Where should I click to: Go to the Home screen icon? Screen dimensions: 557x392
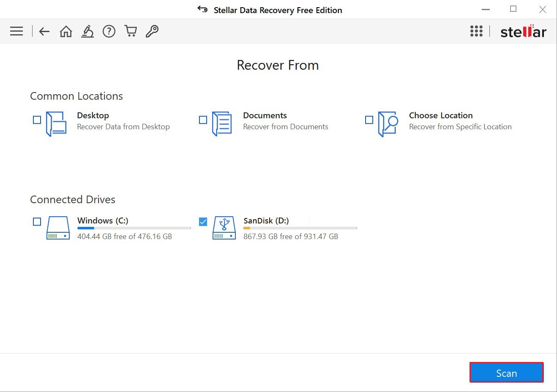66,31
